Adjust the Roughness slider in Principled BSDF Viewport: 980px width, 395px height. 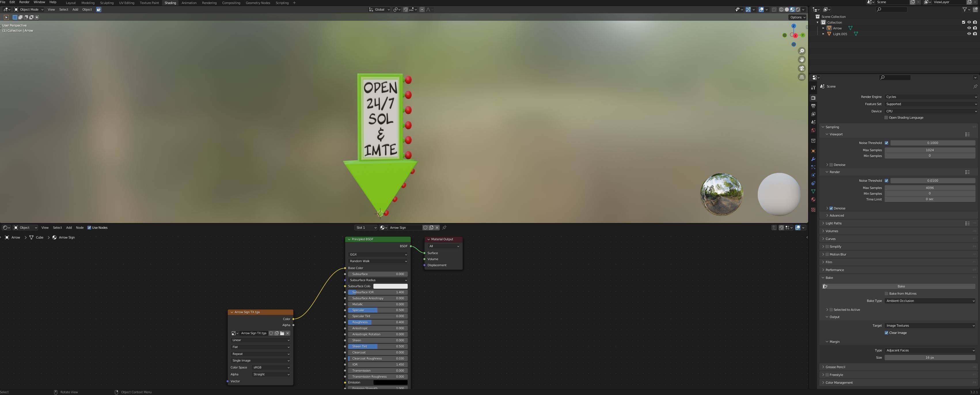(377, 322)
